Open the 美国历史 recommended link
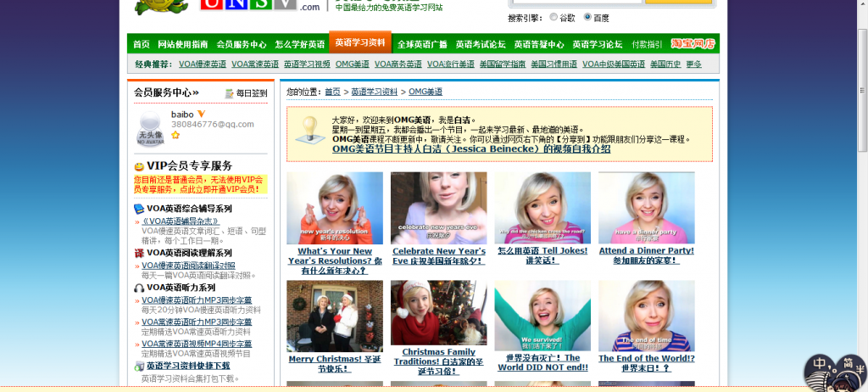 665,64
